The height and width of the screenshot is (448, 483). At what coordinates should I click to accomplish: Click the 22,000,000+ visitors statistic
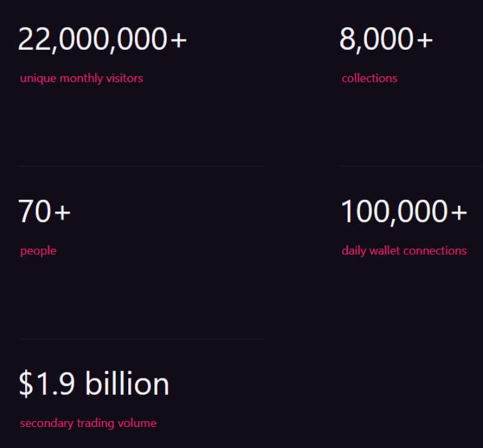[x=102, y=40]
